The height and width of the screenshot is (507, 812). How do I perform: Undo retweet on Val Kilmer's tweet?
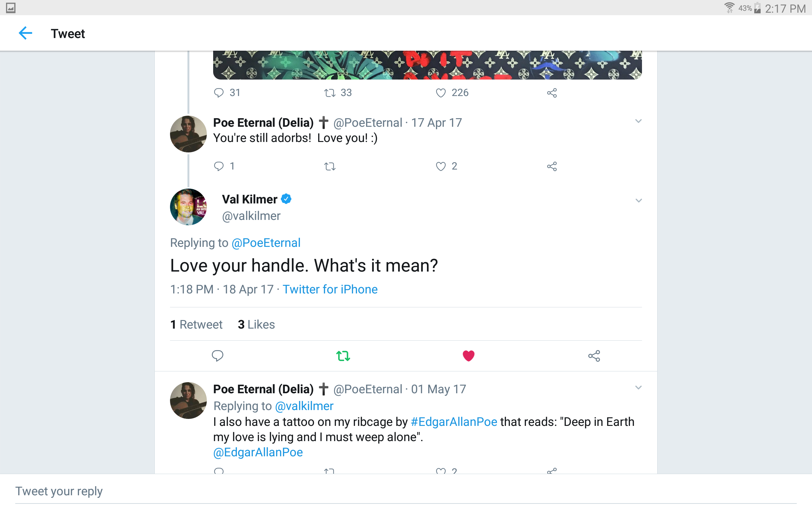tap(343, 356)
